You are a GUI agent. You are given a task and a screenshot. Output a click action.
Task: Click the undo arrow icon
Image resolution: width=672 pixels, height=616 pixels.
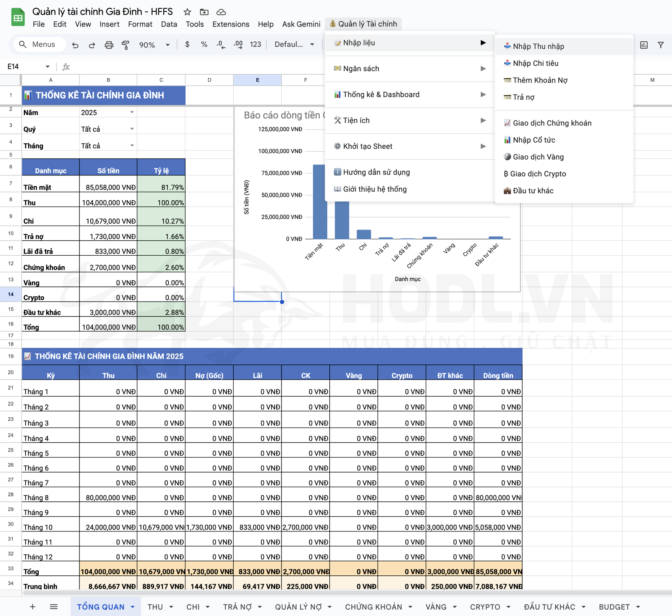tap(75, 45)
